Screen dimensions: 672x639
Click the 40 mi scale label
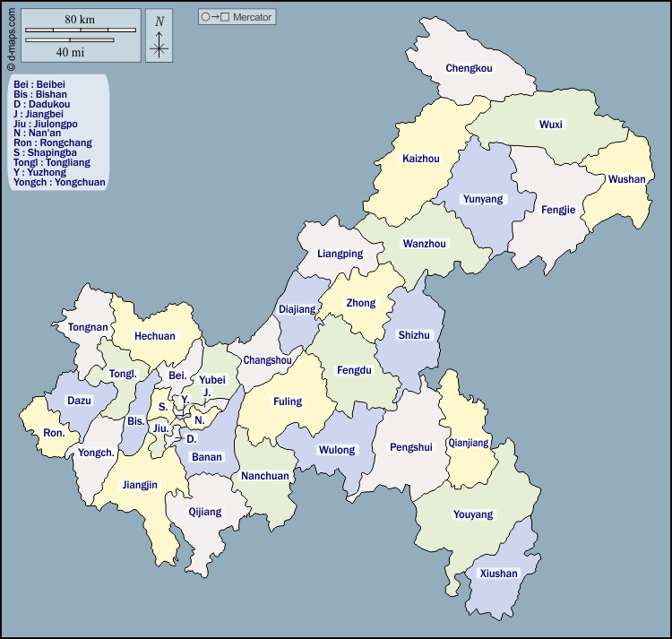(x=70, y=52)
